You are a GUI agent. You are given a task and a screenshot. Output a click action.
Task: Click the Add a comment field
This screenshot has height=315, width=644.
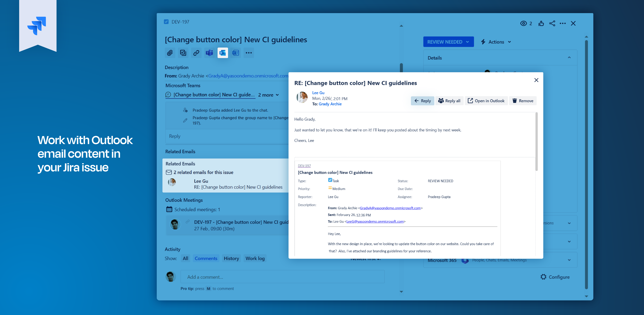pos(282,277)
